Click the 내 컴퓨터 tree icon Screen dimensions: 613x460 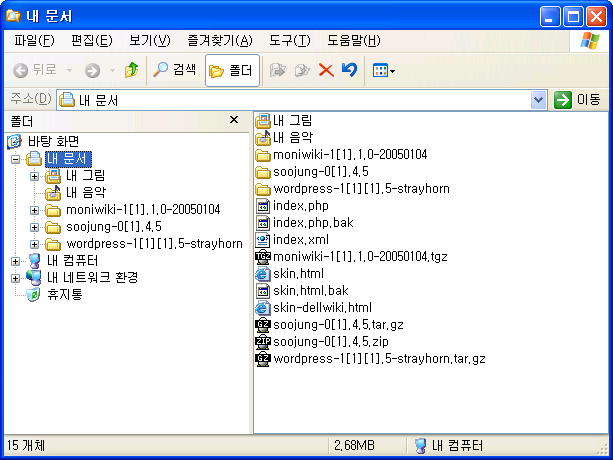[34, 261]
